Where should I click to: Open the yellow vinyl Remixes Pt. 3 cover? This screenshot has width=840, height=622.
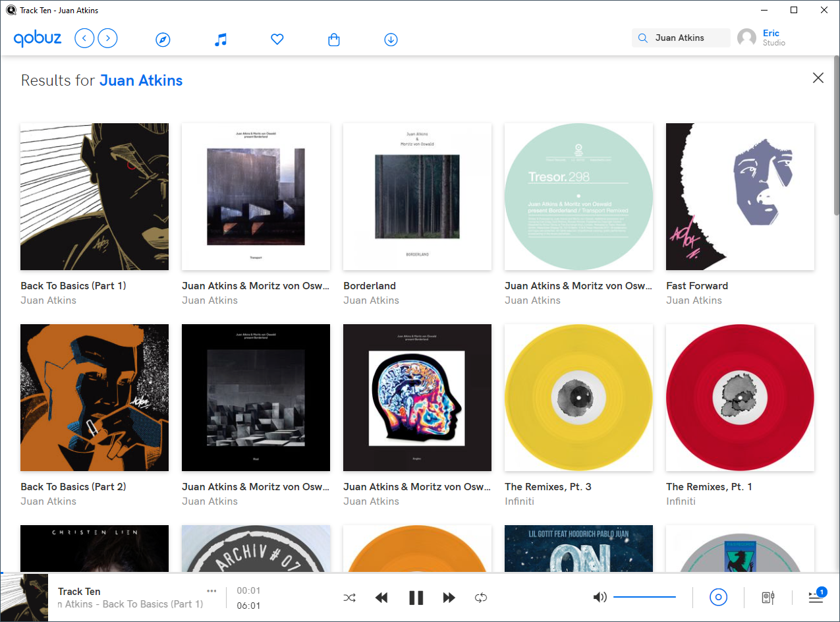(x=578, y=397)
